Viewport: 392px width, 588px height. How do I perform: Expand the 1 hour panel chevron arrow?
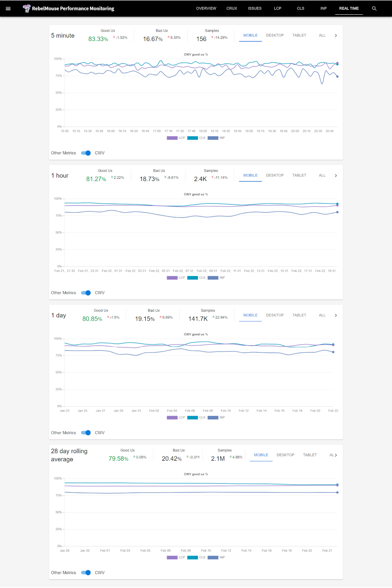[336, 175]
